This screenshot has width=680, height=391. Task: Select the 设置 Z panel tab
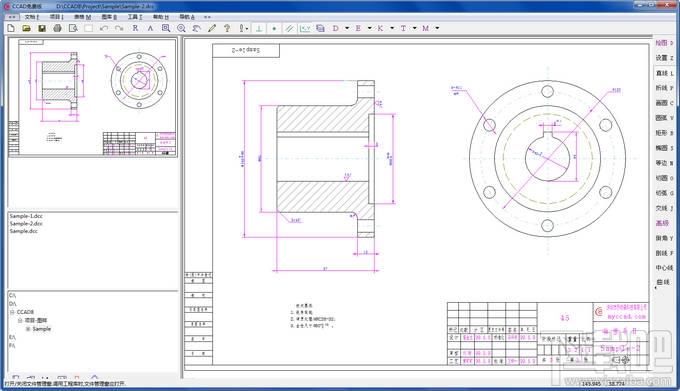coord(664,58)
